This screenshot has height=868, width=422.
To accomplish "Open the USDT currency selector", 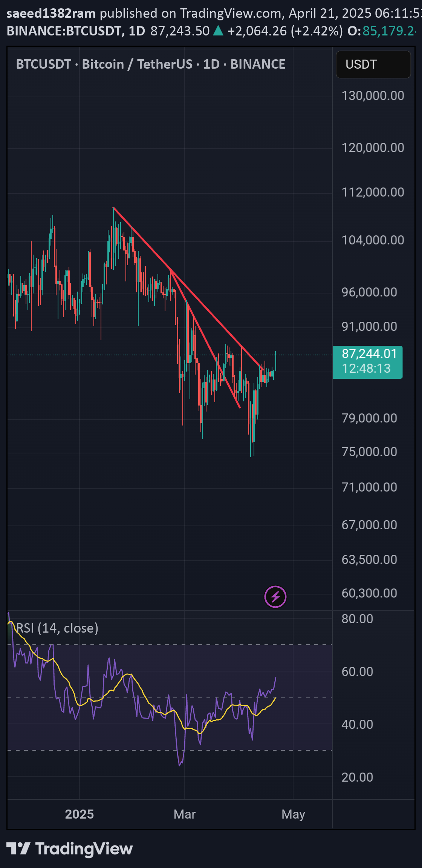I will click(x=373, y=65).
